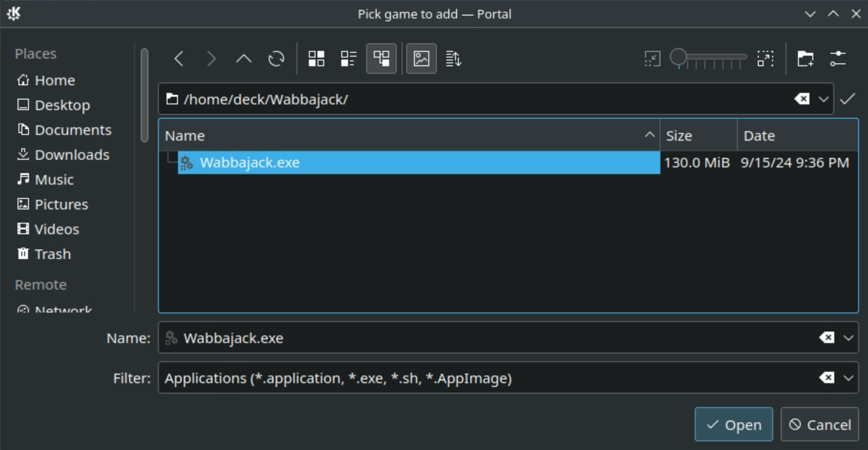Go forward in folder history
This screenshot has width=868, height=450.
pyautogui.click(x=211, y=59)
